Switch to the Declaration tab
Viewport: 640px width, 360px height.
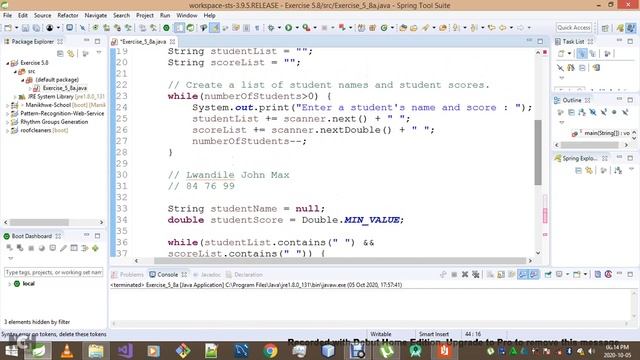pos(244,275)
